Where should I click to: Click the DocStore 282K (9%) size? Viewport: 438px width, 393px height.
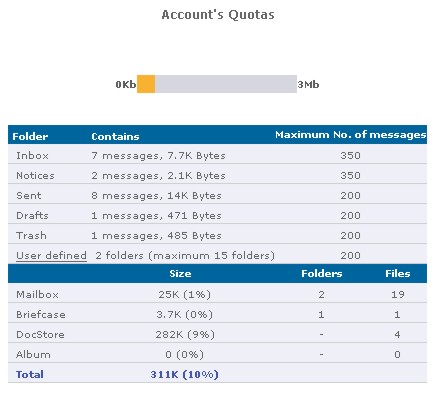(x=185, y=334)
